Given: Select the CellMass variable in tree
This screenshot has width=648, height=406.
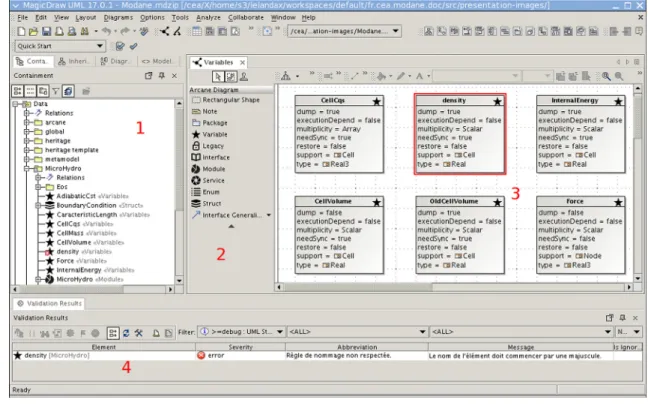Looking at the screenshot, I should point(79,233).
